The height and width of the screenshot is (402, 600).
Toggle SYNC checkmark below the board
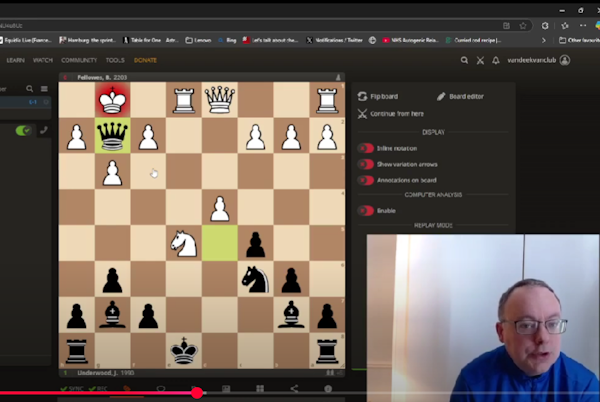point(72,389)
